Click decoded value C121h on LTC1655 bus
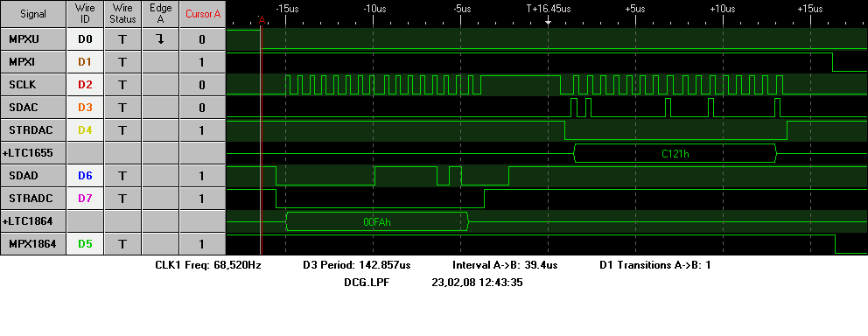This screenshot has width=868, height=336. [x=675, y=153]
